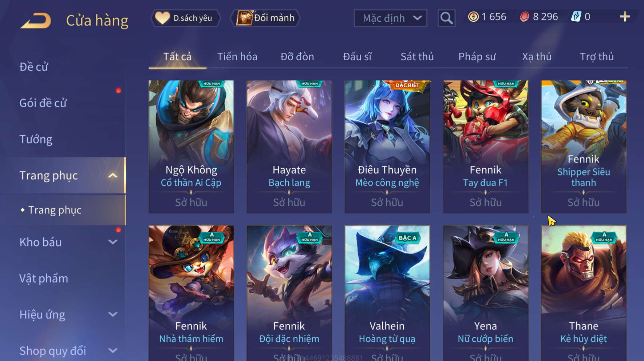This screenshot has height=361, width=644.
Task: Switch to the Sát thủ tab
Action: click(x=417, y=57)
